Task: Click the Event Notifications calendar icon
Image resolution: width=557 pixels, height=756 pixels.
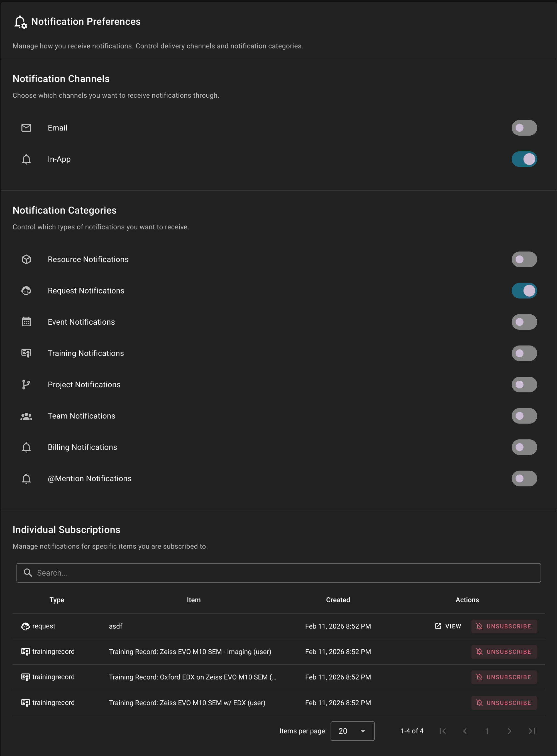Action: [x=26, y=322]
